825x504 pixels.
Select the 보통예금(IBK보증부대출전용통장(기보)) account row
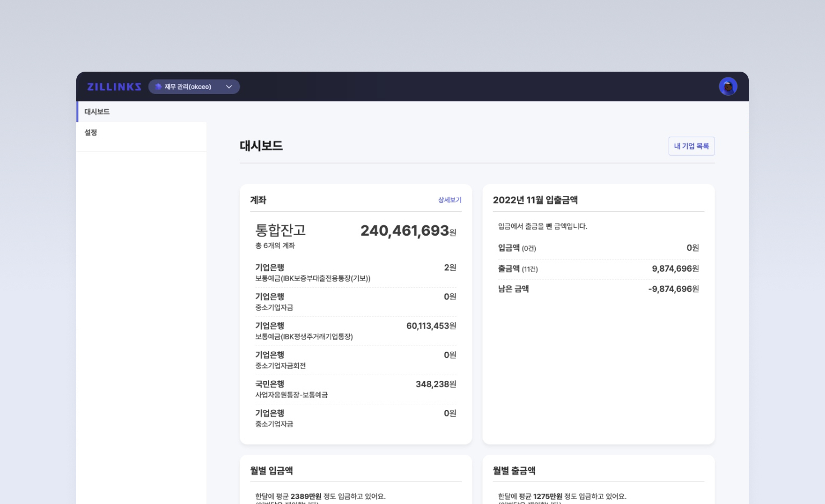click(356, 273)
